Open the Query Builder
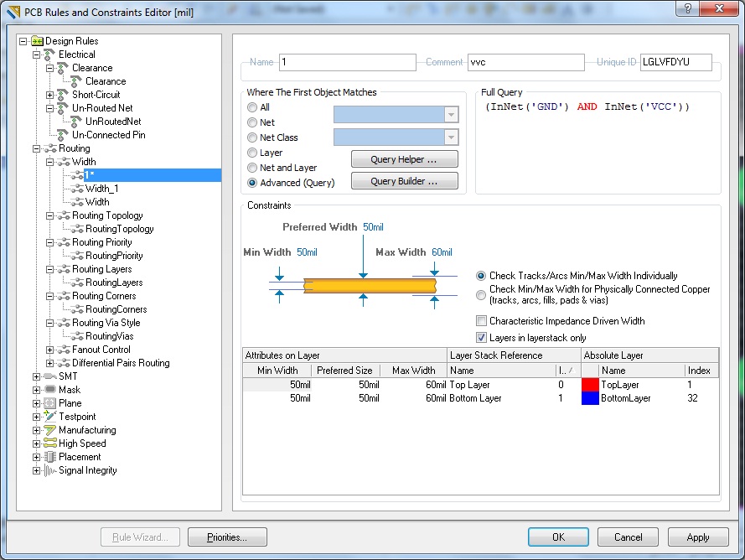This screenshot has height=560, width=745. pyautogui.click(x=404, y=181)
